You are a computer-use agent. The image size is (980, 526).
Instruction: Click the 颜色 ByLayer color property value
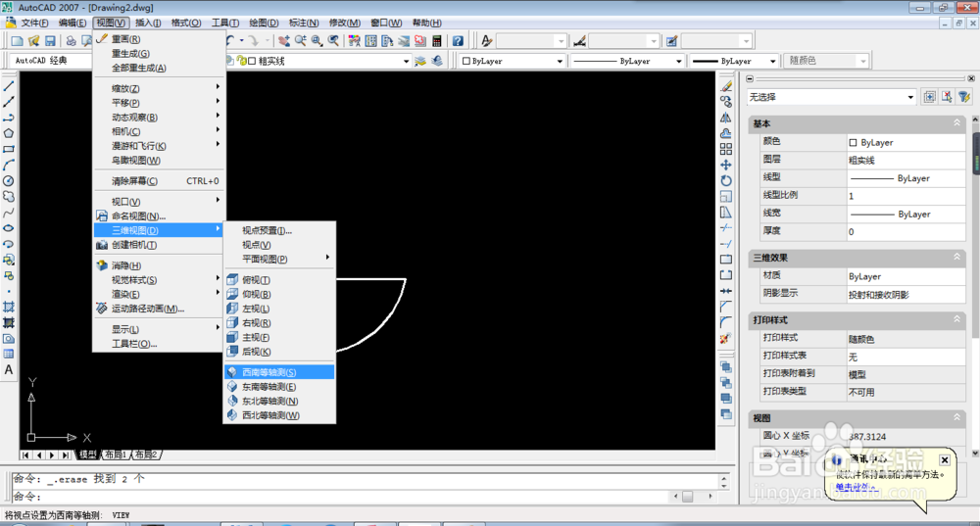pos(906,142)
